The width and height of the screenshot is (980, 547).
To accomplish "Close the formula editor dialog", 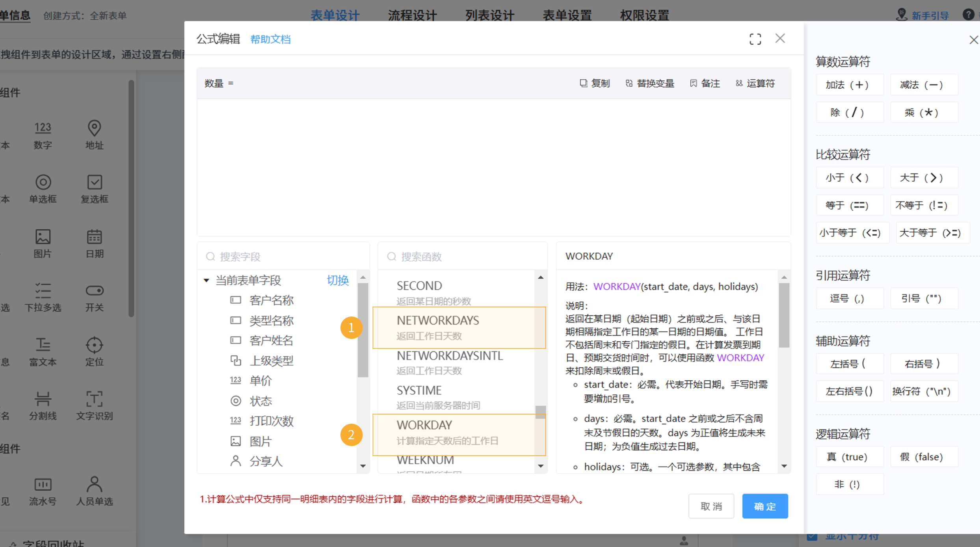I will [x=780, y=38].
